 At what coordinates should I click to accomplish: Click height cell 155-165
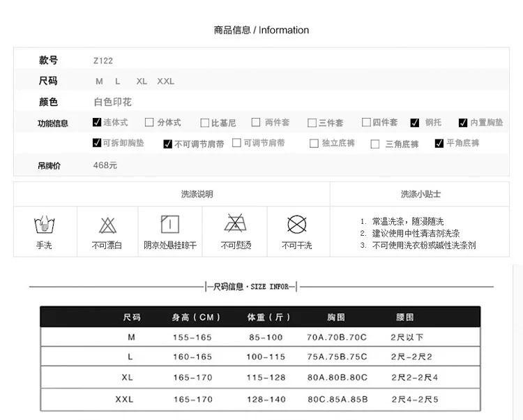(x=192, y=338)
